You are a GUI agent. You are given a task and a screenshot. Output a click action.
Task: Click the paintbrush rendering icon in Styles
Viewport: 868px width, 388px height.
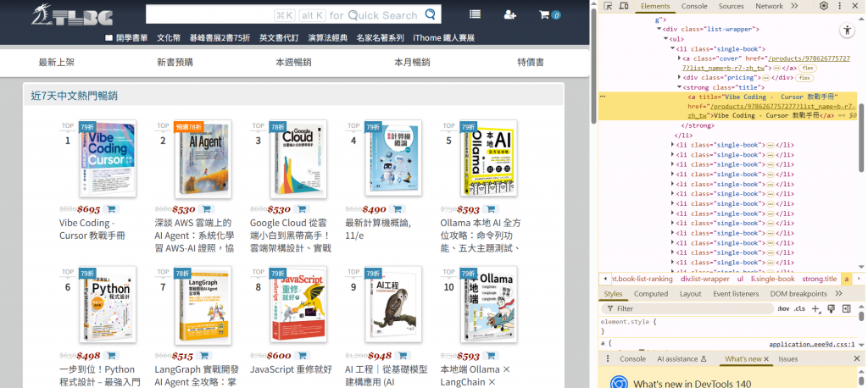[x=832, y=308]
